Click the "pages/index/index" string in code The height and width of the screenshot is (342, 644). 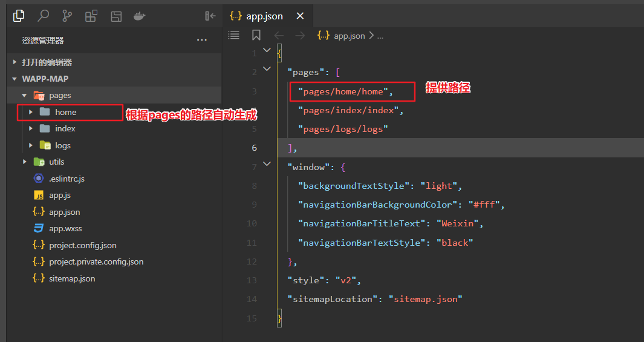pyautogui.click(x=348, y=110)
